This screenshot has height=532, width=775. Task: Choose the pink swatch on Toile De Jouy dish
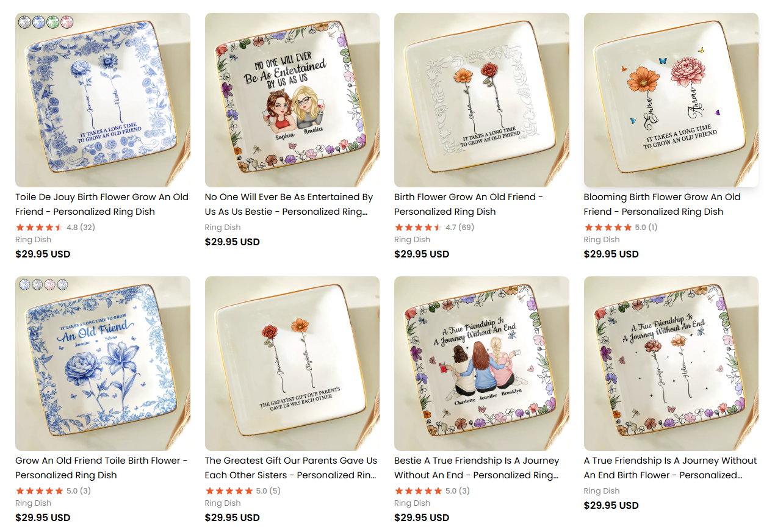click(x=67, y=22)
